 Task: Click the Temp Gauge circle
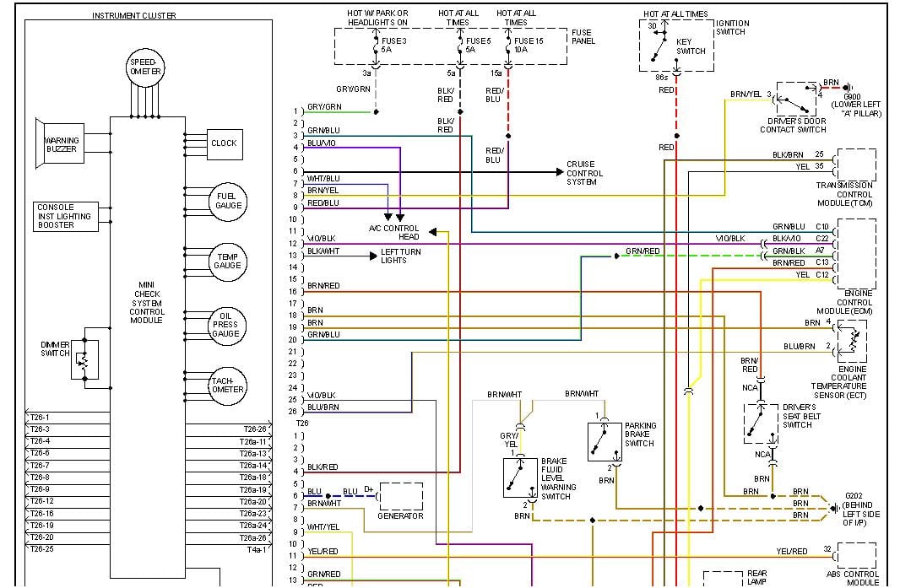click(228, 262)
